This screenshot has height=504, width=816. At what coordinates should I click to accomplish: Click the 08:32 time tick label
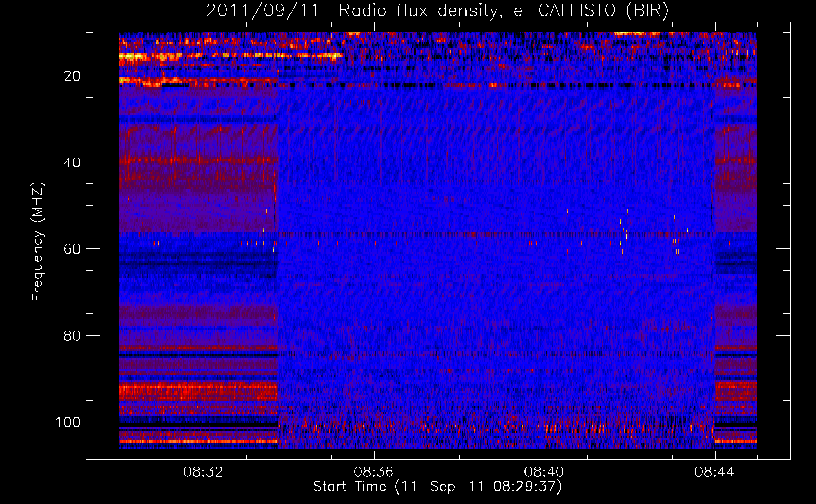coord(203,472)
